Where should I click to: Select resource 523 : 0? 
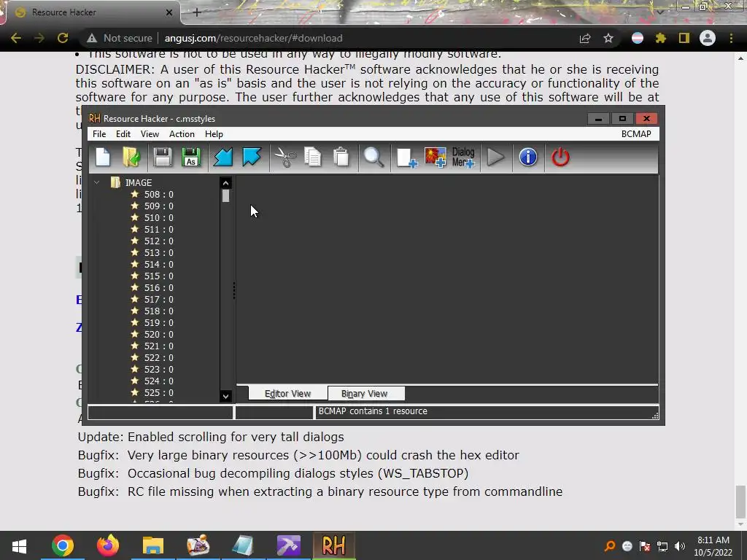158,369
